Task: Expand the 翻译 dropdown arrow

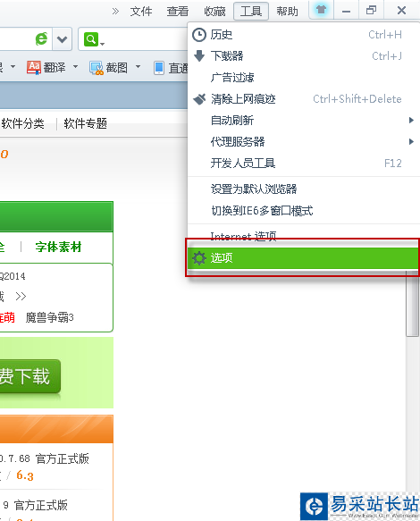Action: (75, 67)
